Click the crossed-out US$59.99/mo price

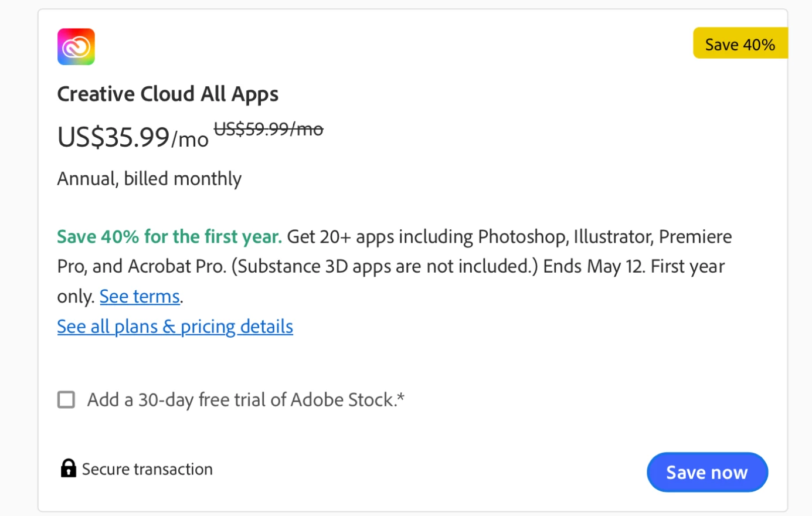(x=269, y=129)
